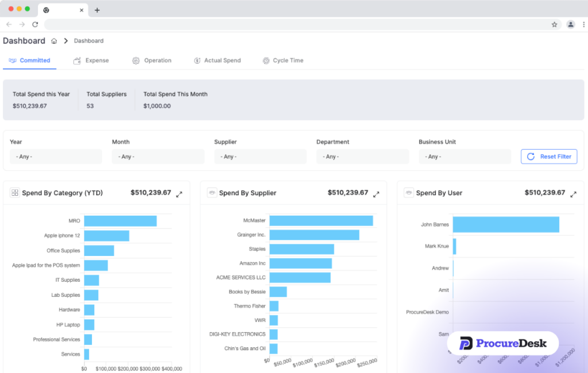Expand the Spend By Category chart
The image size is (588, 373).
(179, 194)
